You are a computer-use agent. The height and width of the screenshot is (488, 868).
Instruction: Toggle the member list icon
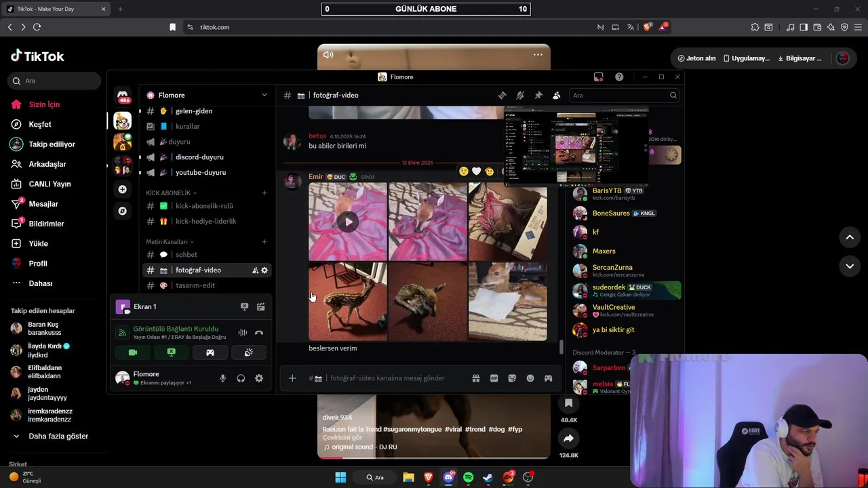point(556,96)
